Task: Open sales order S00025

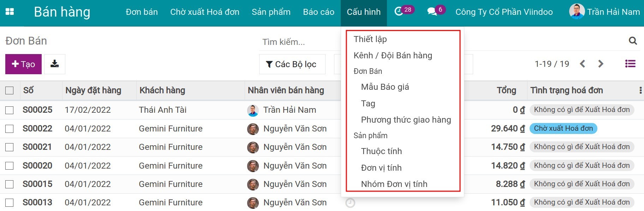Action: click(x=37, y=110)
